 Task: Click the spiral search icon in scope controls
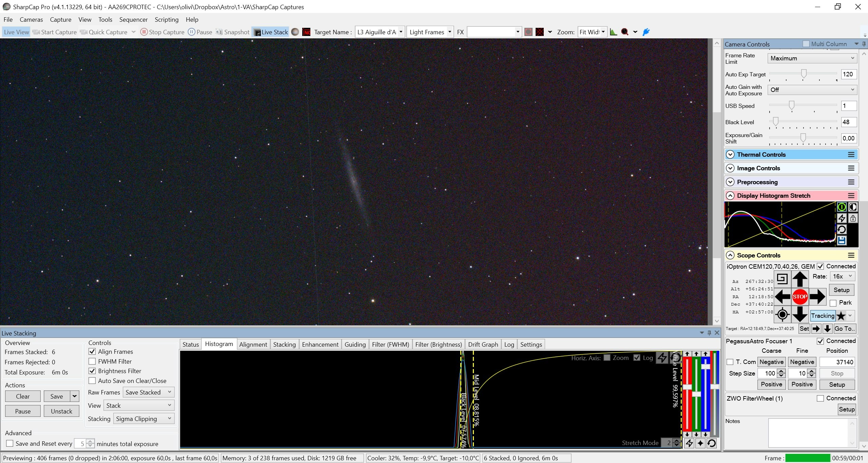coord(782,279)
